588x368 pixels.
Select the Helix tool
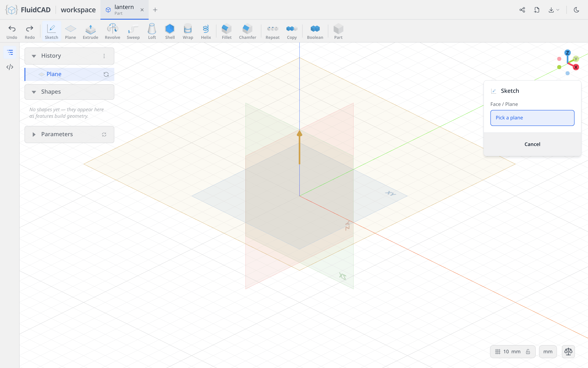tap(206, 32)
